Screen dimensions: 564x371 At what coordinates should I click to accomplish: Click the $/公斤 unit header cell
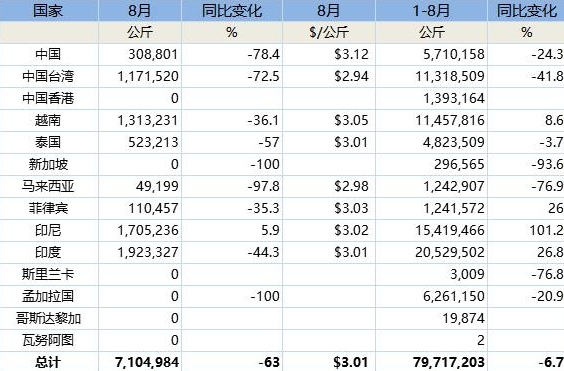pyautogui.click(x=329, y=32)
